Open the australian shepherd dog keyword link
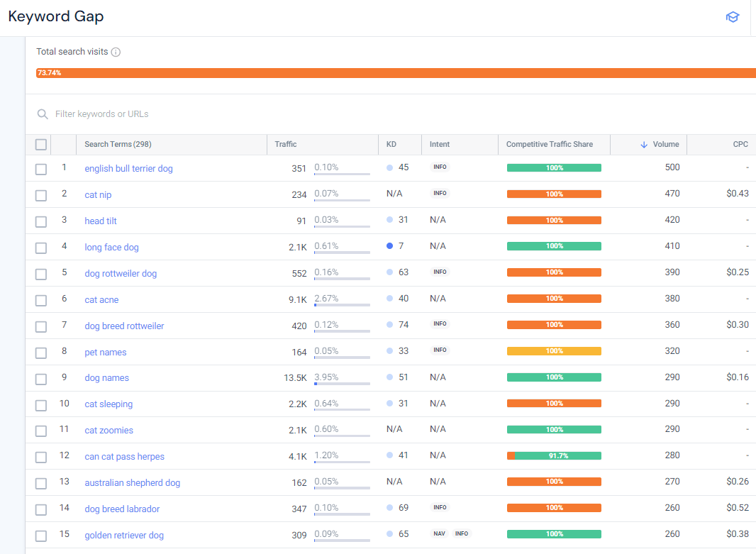The image size is (756, 554). pyautogui.click(x=132, y=482)
